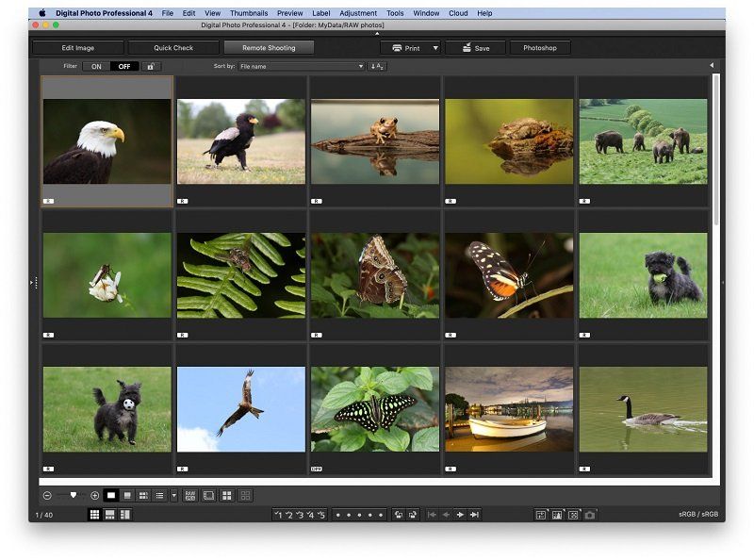The width and height of the screenshot is (754, 560).
Task: Click the camera connection icon in status bar
Action: (x=590, y=514)
